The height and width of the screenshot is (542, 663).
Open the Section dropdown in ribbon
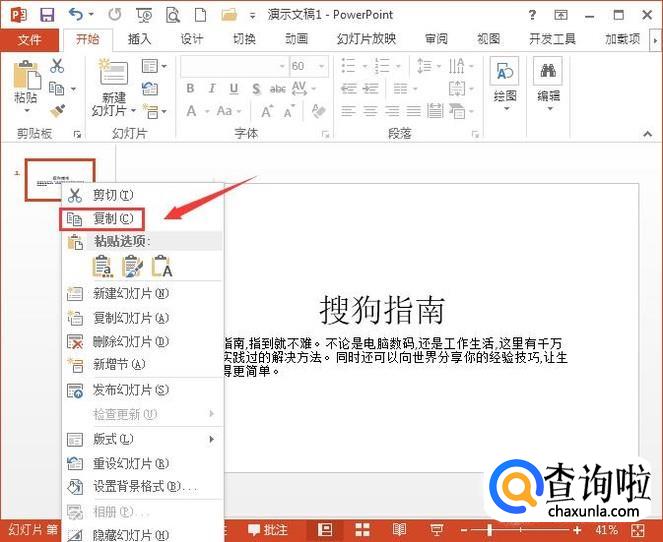click(154, 111)
